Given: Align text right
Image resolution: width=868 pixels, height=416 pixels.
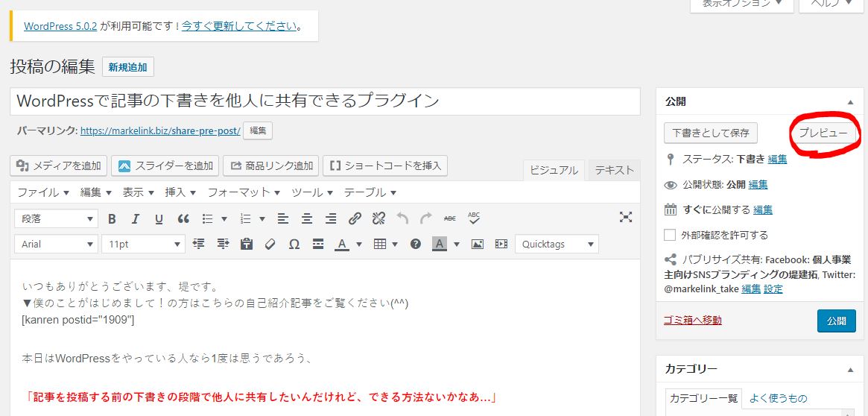Looking at the screenshot, I should [331, 218].
